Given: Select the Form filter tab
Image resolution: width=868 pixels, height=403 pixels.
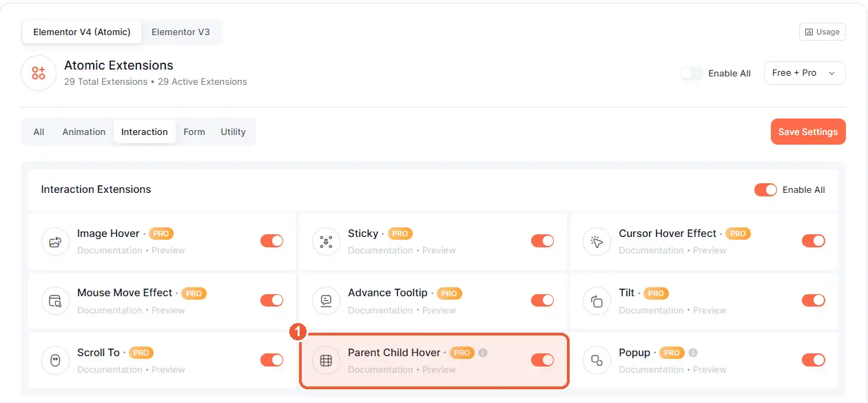Looking at the screenshot, I should pos(194,132).
